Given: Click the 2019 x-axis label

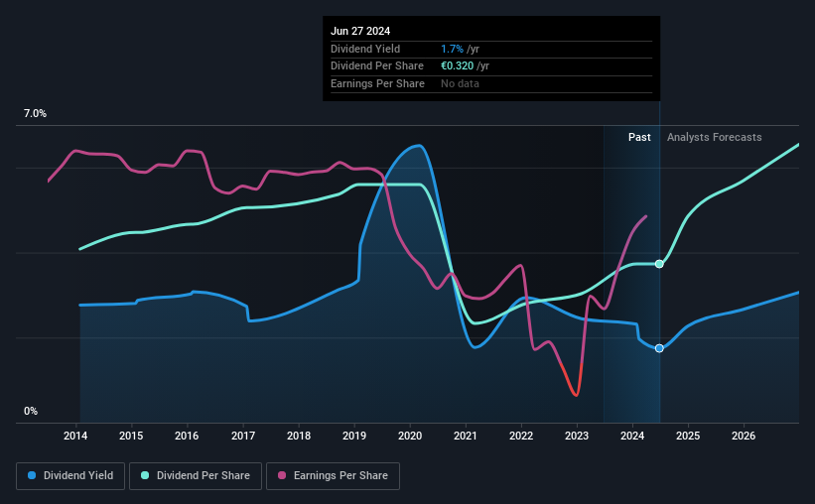Looking at the screenshot, I should point(354,436).
